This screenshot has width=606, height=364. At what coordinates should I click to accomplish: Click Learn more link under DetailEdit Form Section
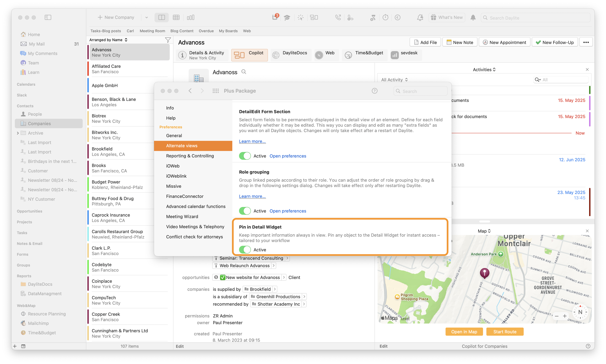click(252, 141)
